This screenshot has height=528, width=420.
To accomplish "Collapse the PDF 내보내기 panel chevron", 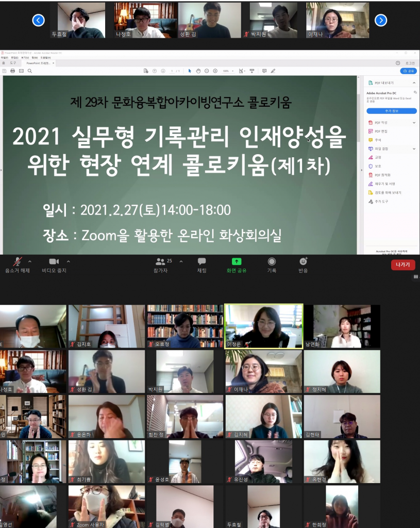I will 415,83.
